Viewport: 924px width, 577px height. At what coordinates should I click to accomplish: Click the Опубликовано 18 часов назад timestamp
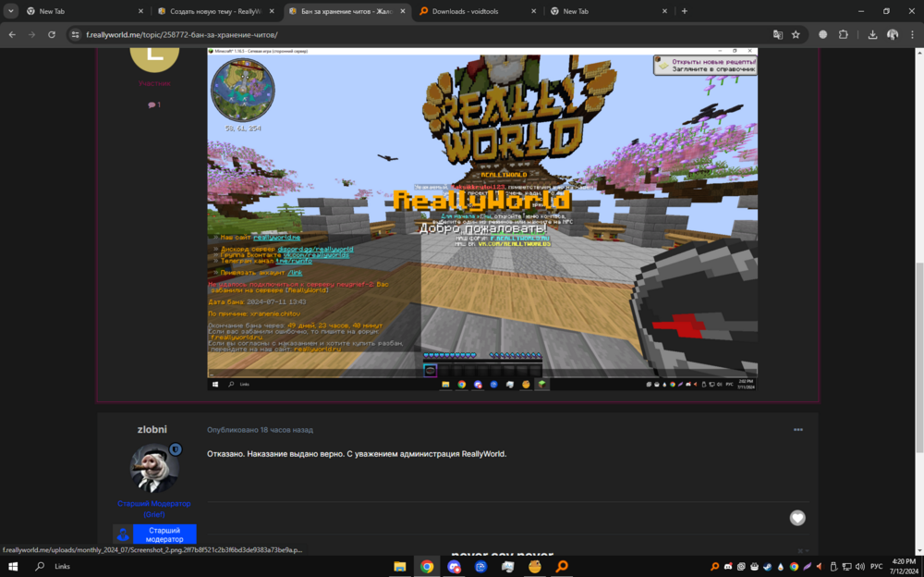tap(260, 430)
